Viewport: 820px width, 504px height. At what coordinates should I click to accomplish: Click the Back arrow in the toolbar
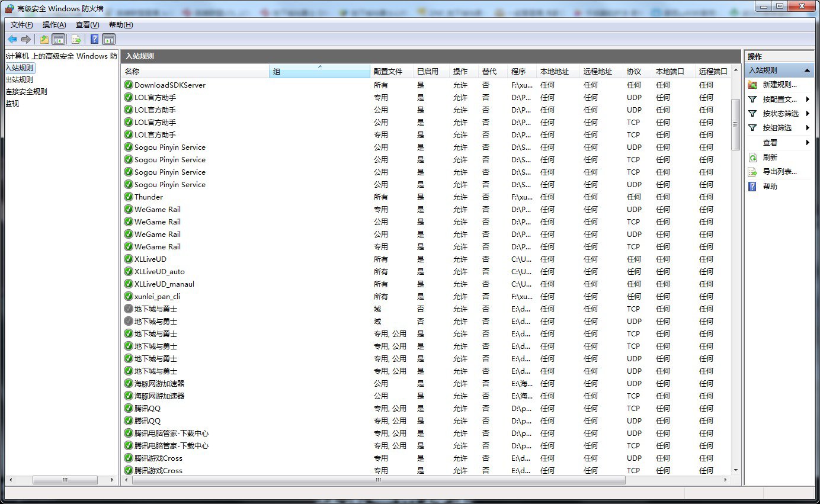tap(12, 40)
